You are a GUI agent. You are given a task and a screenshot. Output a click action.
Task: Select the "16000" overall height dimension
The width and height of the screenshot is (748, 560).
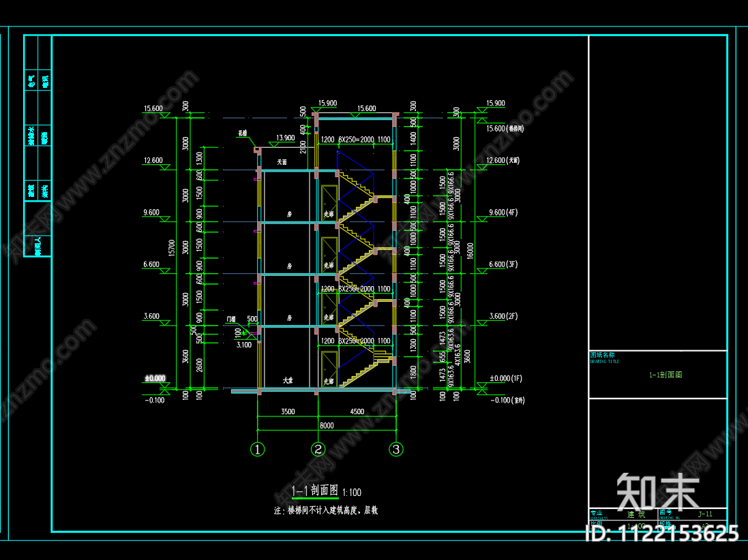[470, 250]
